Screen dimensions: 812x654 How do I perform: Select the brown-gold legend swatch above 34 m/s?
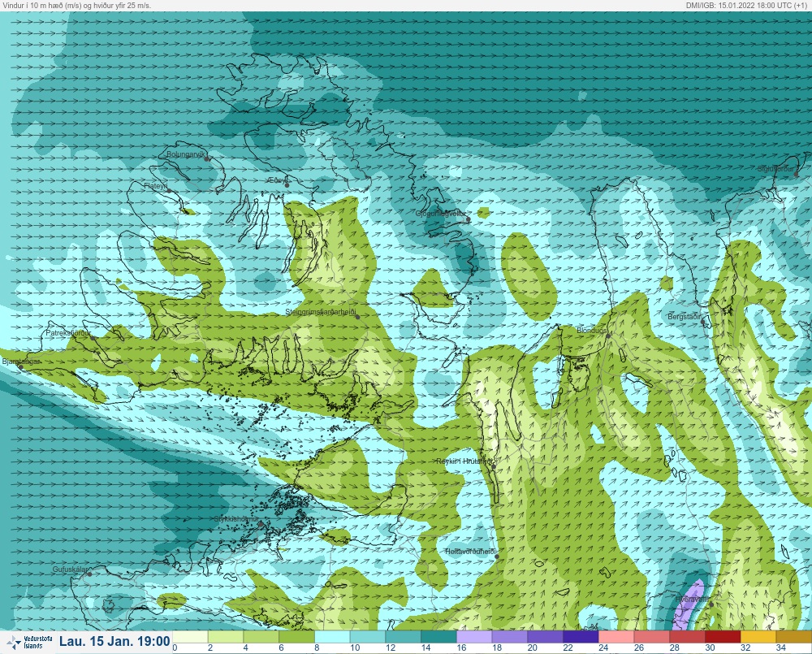tap(794, 636)
